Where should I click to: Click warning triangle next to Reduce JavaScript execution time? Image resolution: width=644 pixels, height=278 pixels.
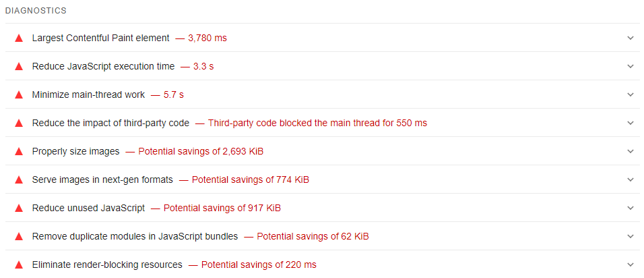click(19, 66)
